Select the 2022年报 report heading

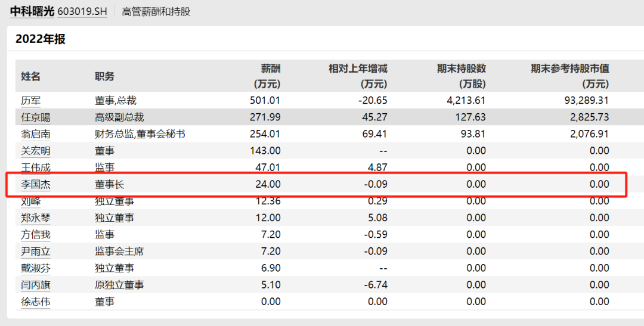click(41, 39)
